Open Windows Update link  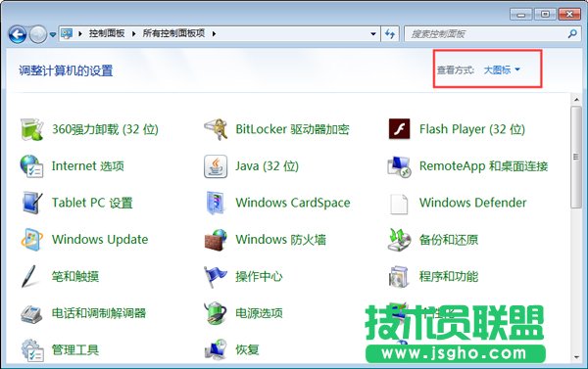[x=100, y=240]
